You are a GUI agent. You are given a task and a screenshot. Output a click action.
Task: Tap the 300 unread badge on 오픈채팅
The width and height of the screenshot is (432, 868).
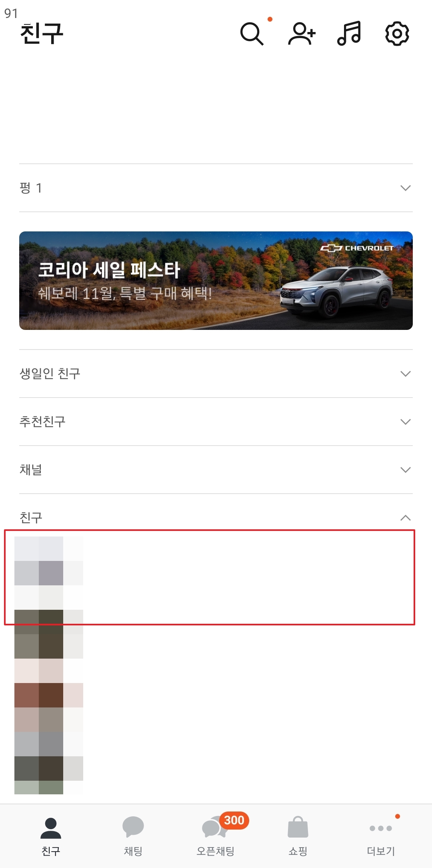coord(234,820)
